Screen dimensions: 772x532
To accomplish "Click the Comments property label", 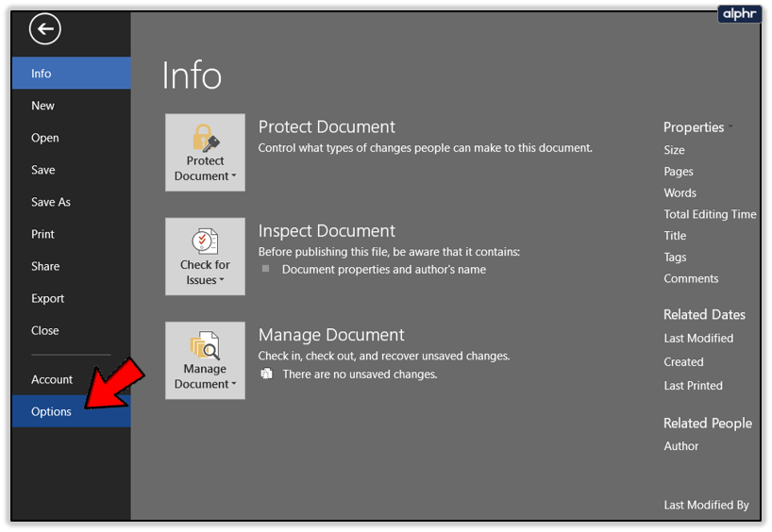I will tap(691, 278).
